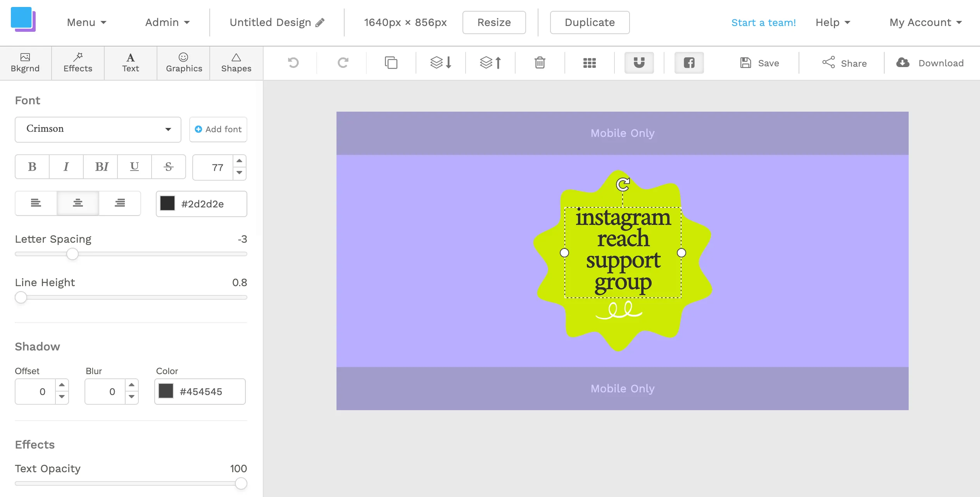Image resolution: width=980 pixels, height=497 pixels.
Task: Open the Help dropdown
Action: 833,22
